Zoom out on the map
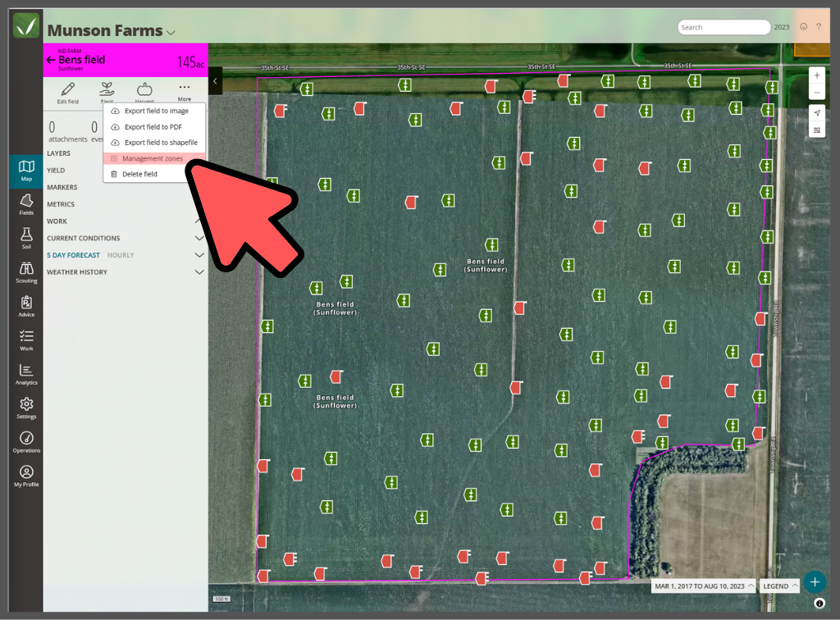 click(x=817, y=92)
